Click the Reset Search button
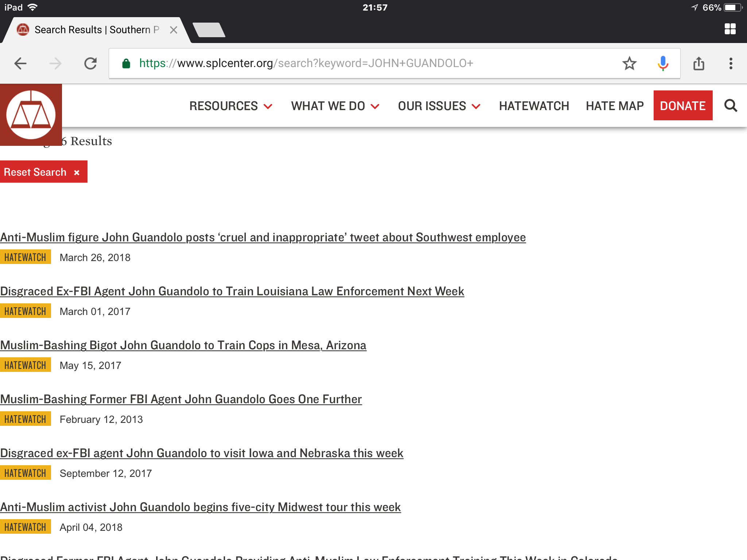The width and height of the screenshot is (747, 560). click(43, 172)
